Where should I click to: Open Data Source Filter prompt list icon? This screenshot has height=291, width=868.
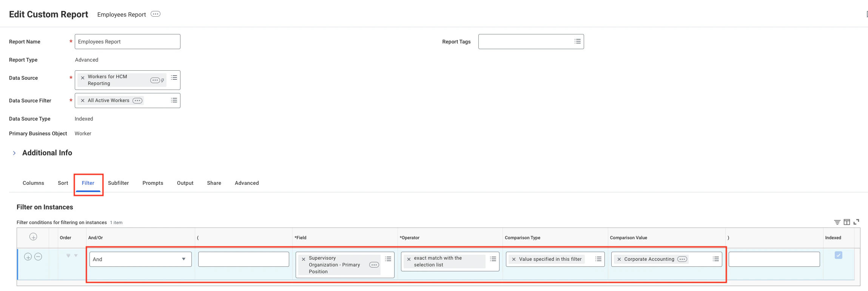point(174,100)
